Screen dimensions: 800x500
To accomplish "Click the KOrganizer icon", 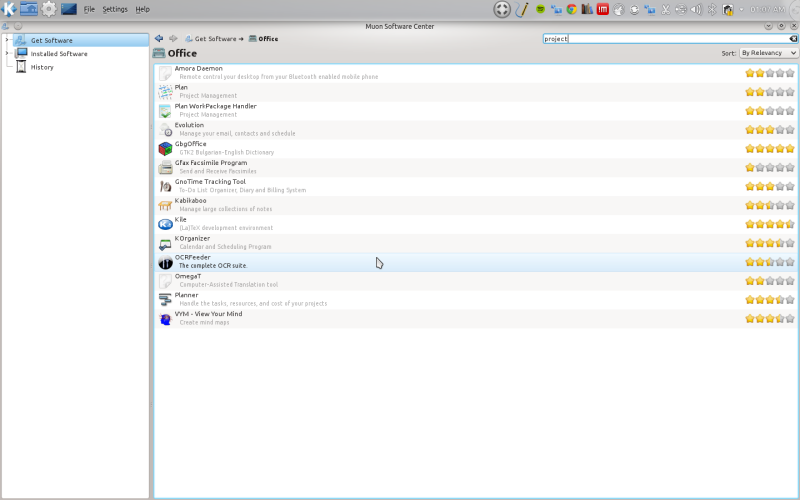I will click(x=165, y=243).
